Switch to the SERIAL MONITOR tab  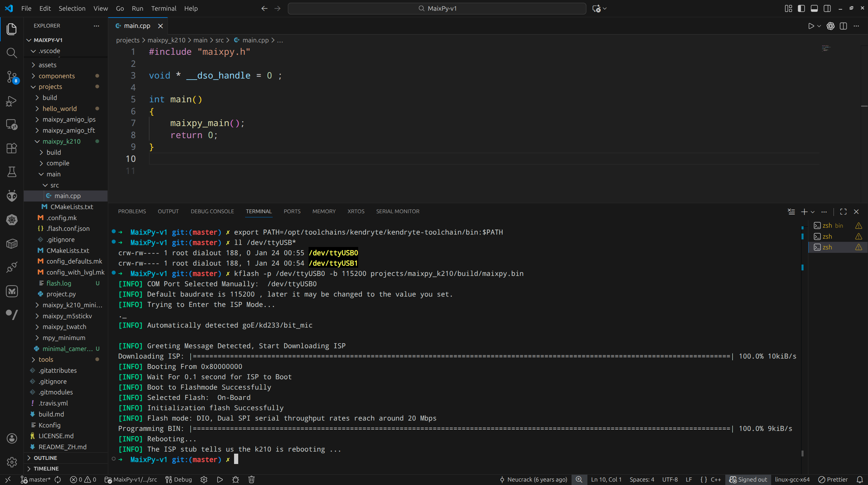[397, 211]
